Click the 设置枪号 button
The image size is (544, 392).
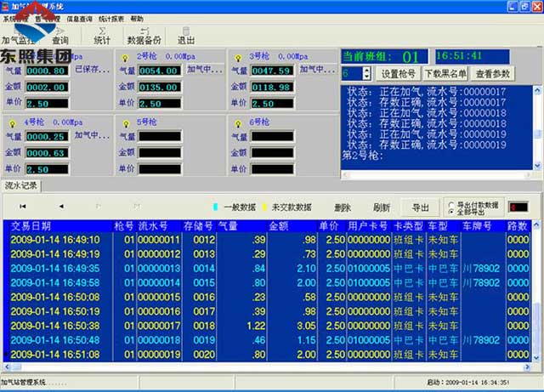pos(399,74)
